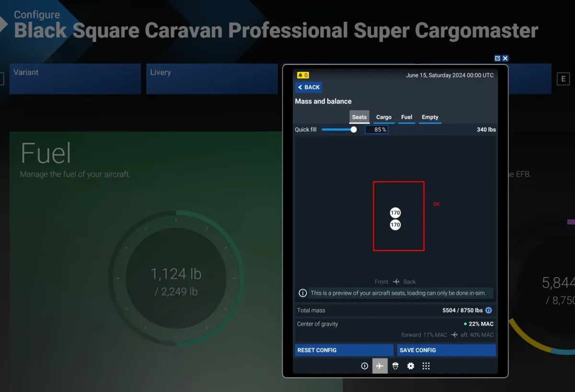Viewport: 575px width, 392px height.
Task: Open the notifications bell badge
Action: [x=303, y=75]
